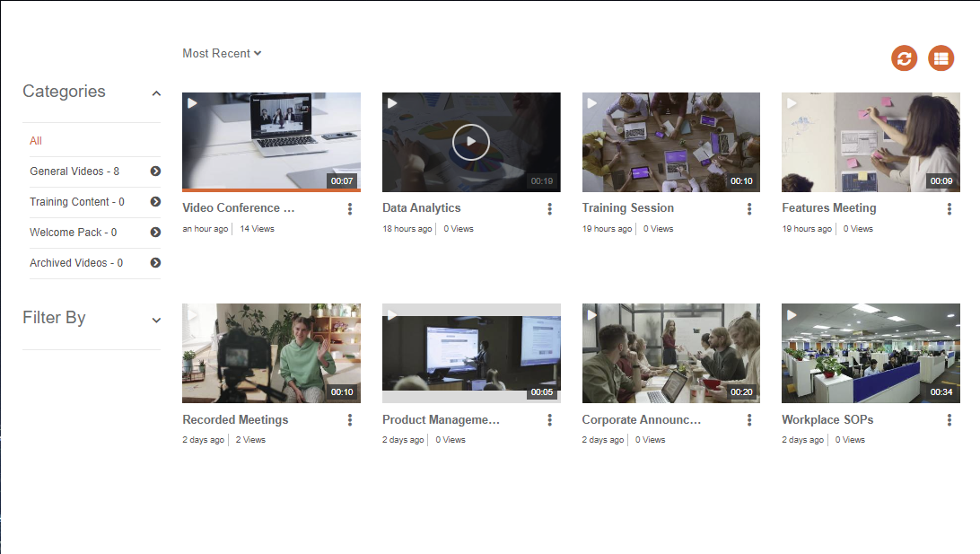Click the arrow icon beside Welcome Pack
The width and height of the screenshot is (980, 554).
[x=155, y=233]
